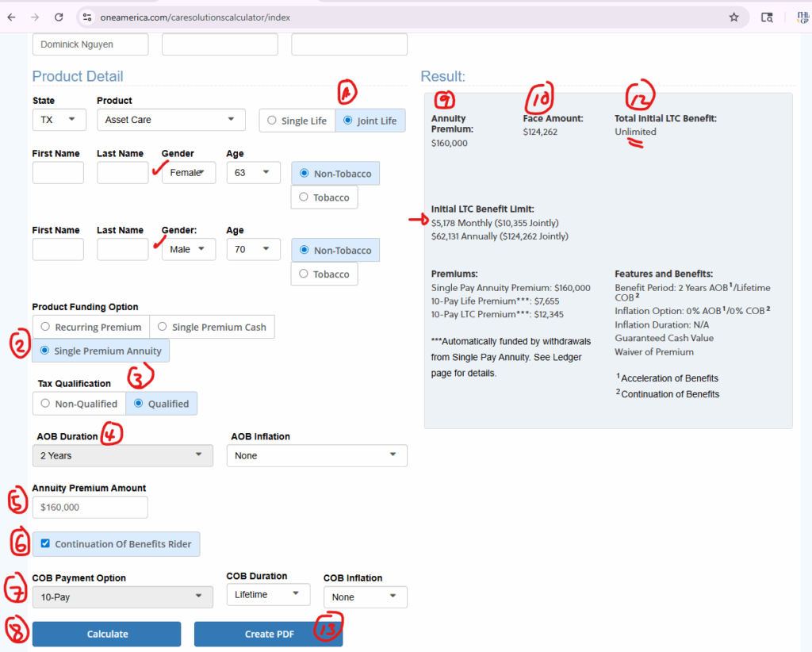Bookmark this page with the star icon
This screenshot has width=812, height=652.
pyautogui.click(x=733, y=17)
